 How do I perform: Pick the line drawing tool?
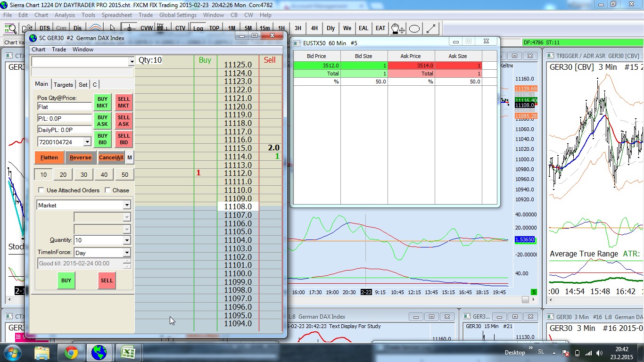[x=432, y=28]
